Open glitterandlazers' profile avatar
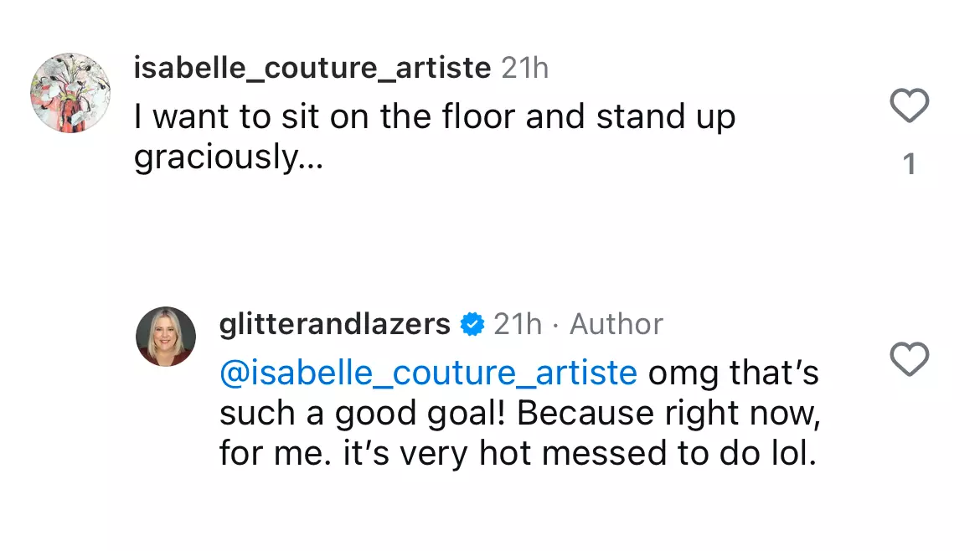 coord(166,336)
